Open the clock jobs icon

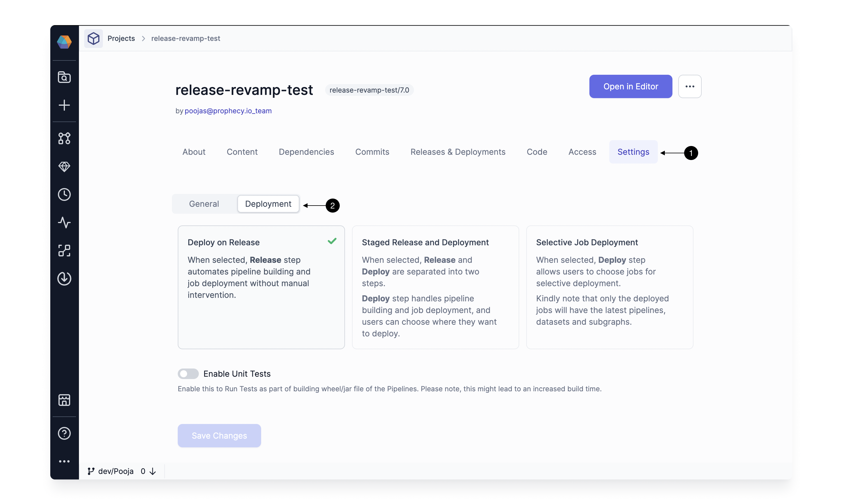tap(64, 194)
